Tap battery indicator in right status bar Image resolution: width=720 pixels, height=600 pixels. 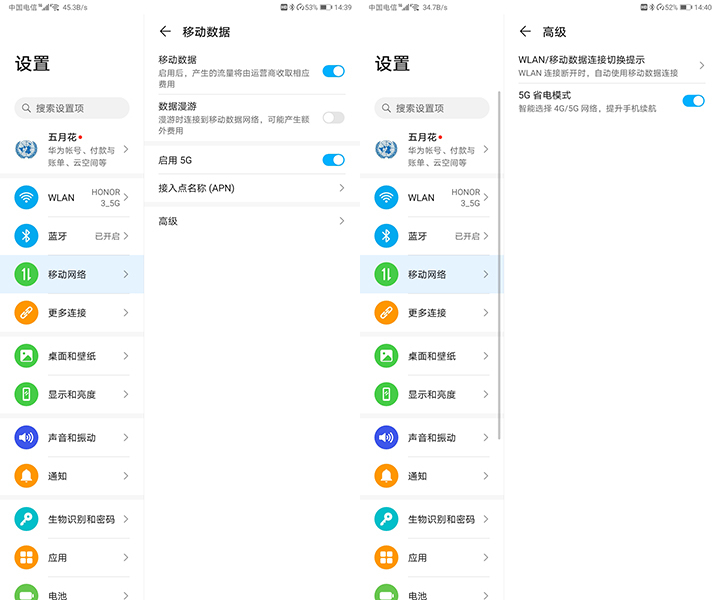pos(686,7)
